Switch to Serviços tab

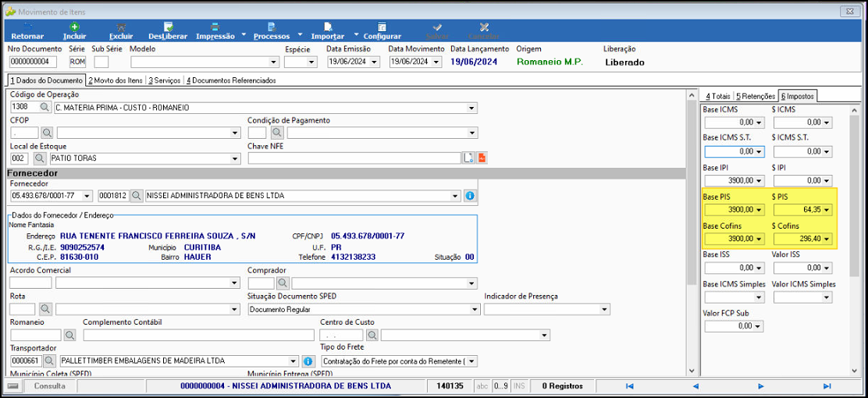pos(165,81)
